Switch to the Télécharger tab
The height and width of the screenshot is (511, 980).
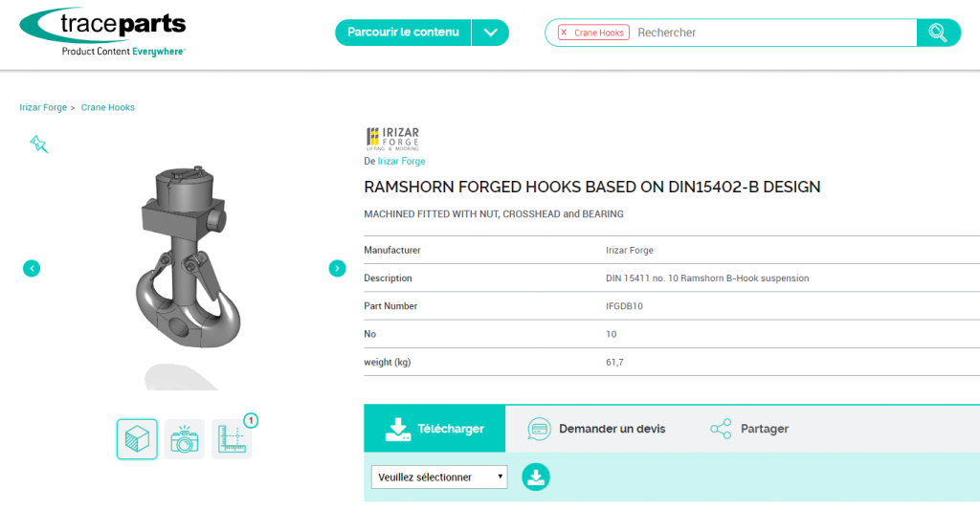[434, 429]
